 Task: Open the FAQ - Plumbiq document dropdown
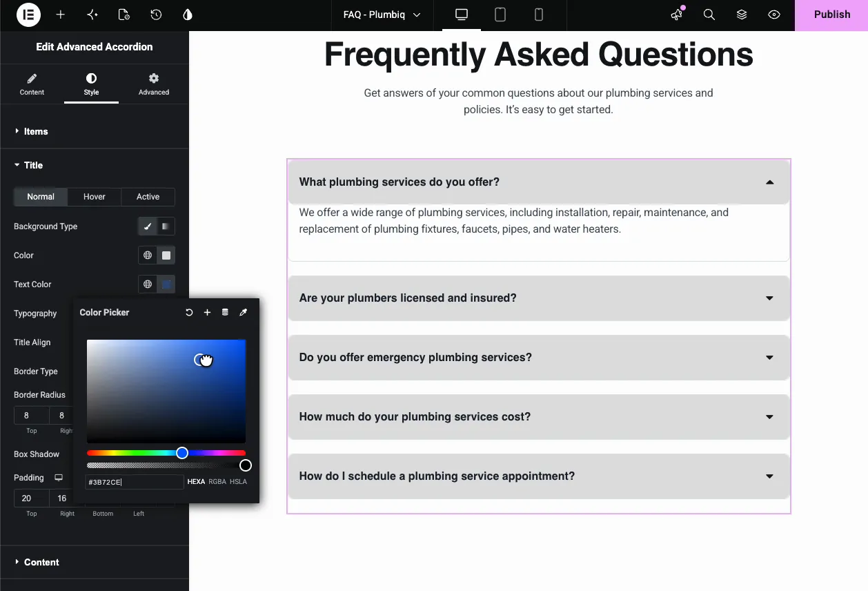tap(382, 14)
